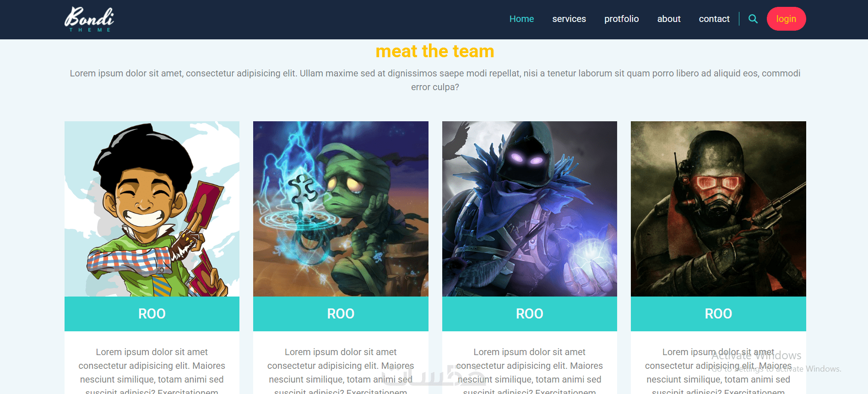
Task: Click ROO name banner under hooded raven
Action: [x=530, y=314]
